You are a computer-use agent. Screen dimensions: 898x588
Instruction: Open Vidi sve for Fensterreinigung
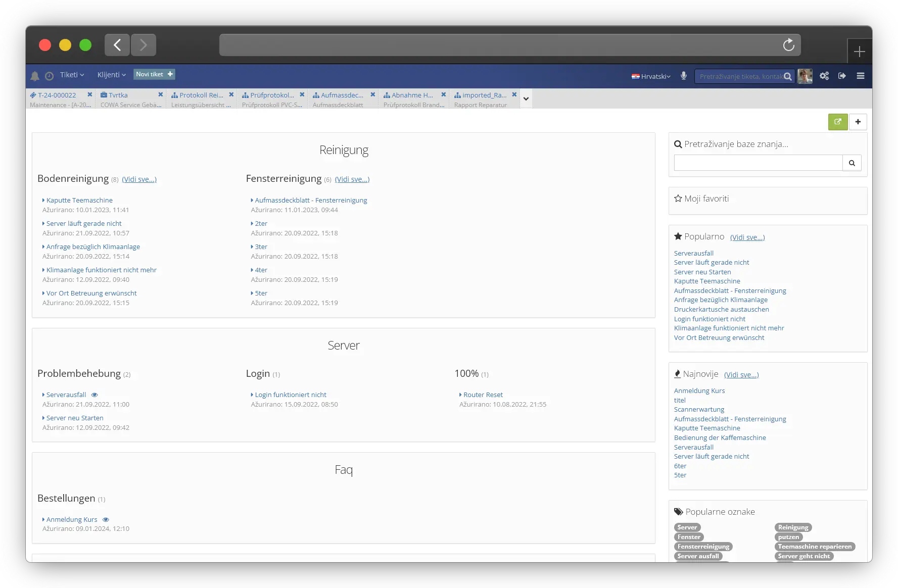pyautogui.click(x=352, y=179)
